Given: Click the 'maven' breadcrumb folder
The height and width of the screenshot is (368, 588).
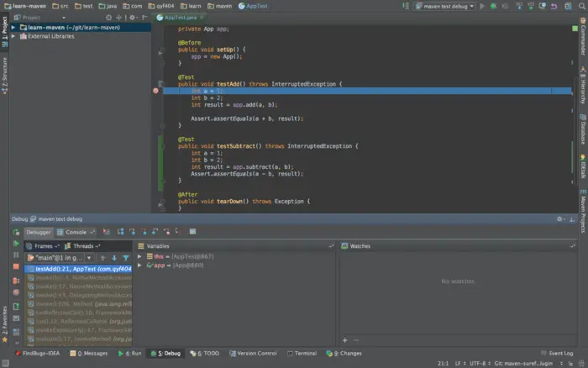Looking at the screenshot, I should coord(220,6).
